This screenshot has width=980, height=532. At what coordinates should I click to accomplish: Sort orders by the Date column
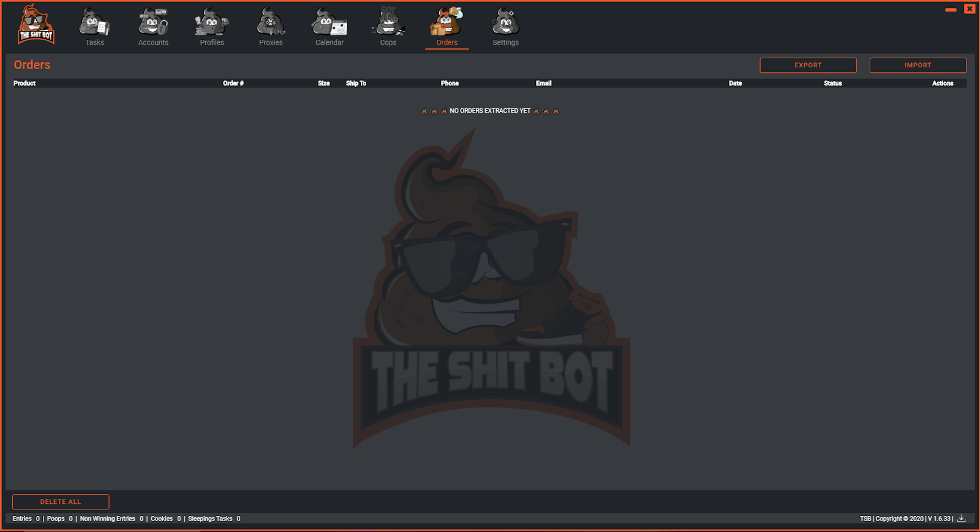pyautogui.click(x=736, y=83)
